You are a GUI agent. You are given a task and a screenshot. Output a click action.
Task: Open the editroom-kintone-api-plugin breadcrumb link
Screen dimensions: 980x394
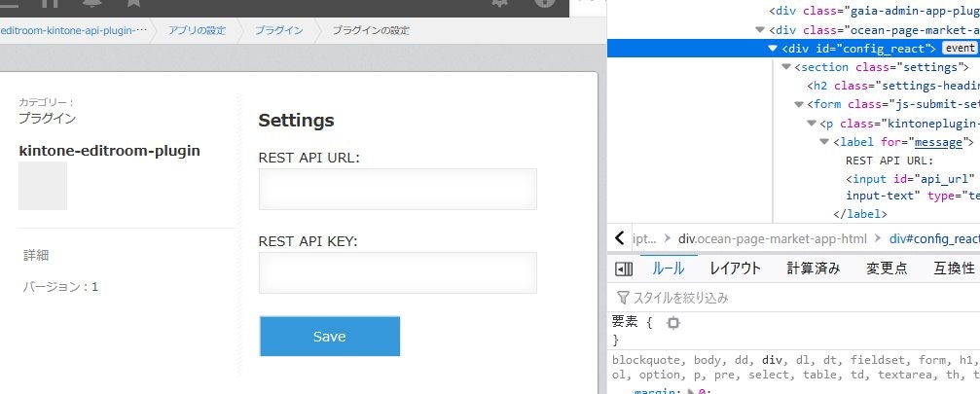(73, 30)
